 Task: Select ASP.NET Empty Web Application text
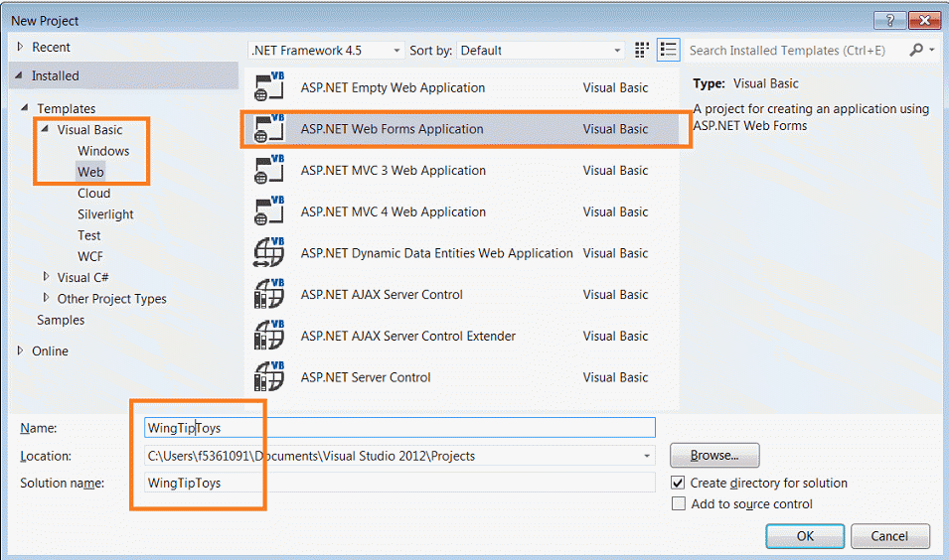pyautogui.click(x=393, y=87)
